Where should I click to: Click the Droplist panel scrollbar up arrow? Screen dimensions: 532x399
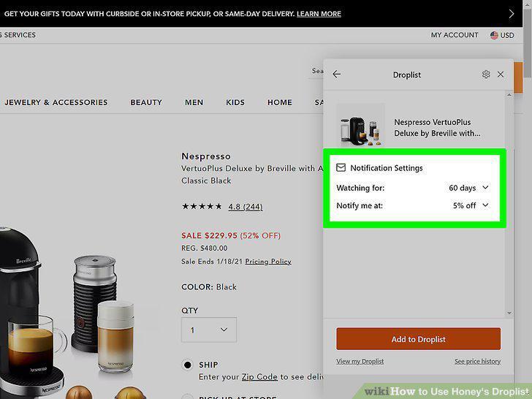point(509,95)
